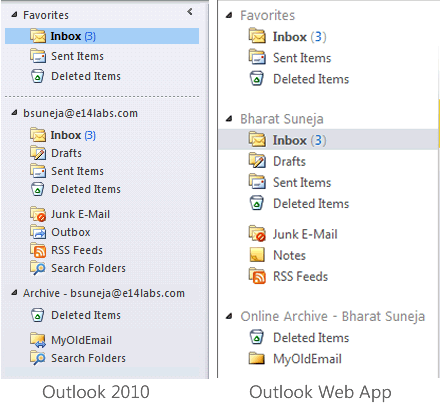Viewport: 446px width, 404px height.
Task: Click the Outbox folder icon
Action: coord(38,232)
